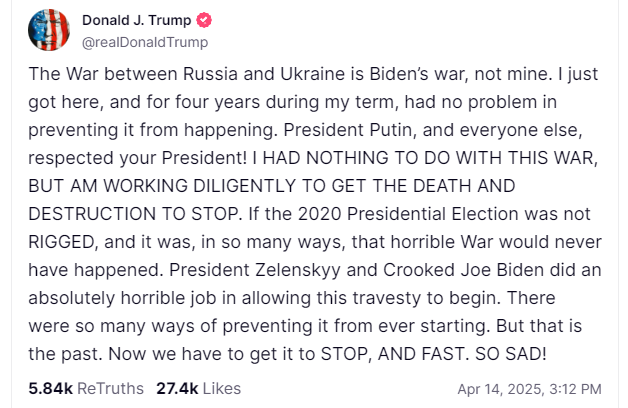
Task: Click the Likes label word
Action: pyautogui.click(x=222, y=388)
